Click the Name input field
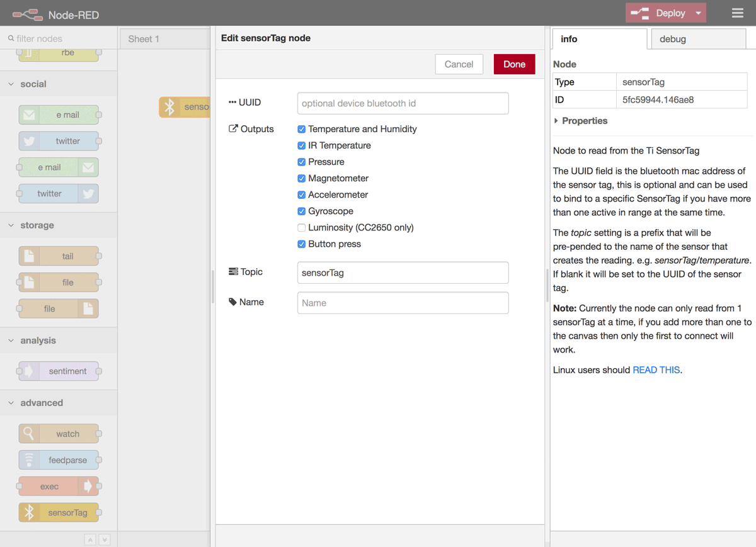This screenshot has width=756, height=547. (403, 303)
